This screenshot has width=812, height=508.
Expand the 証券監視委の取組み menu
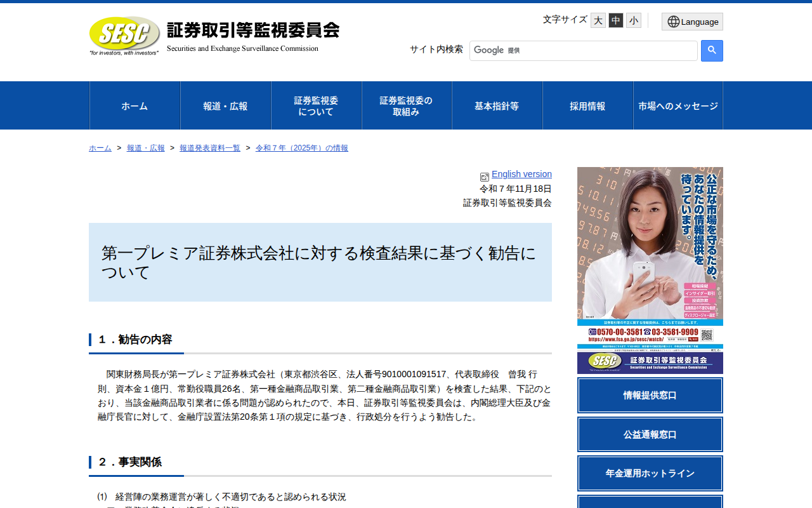click(x=407, y=106)
